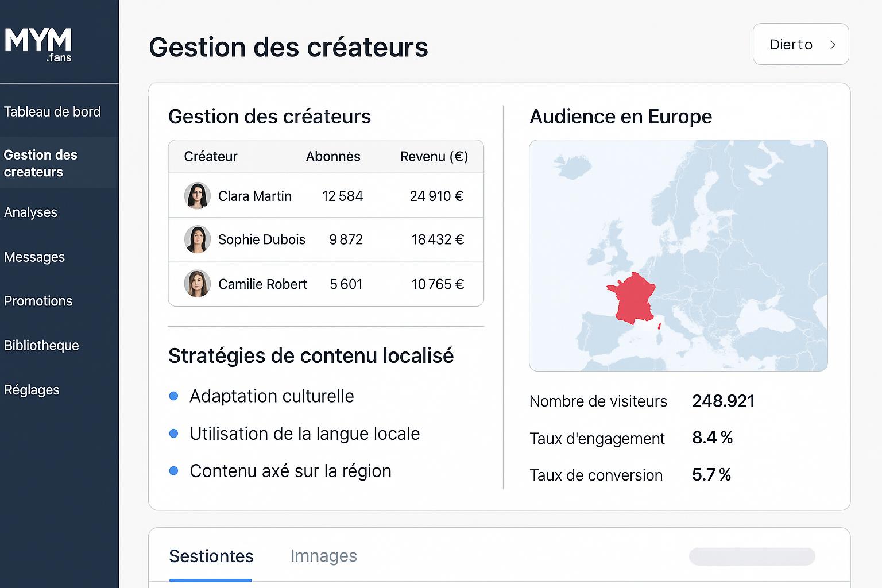Click the MYM.fans logo
Viewport: 882px width, 588px height.
[x=38, y=44]
